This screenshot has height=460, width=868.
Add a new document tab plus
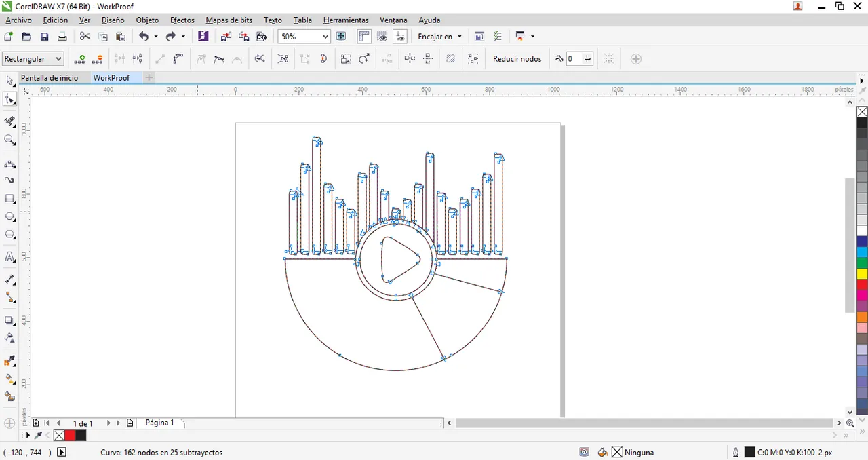(149, 78)
